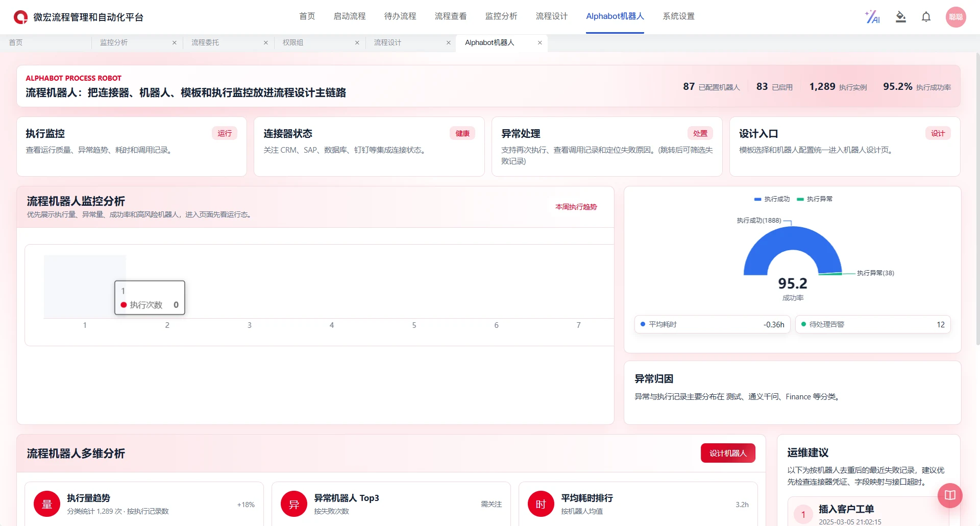
Task: Go to 首页 in top navigation
Action: point(307,16)
